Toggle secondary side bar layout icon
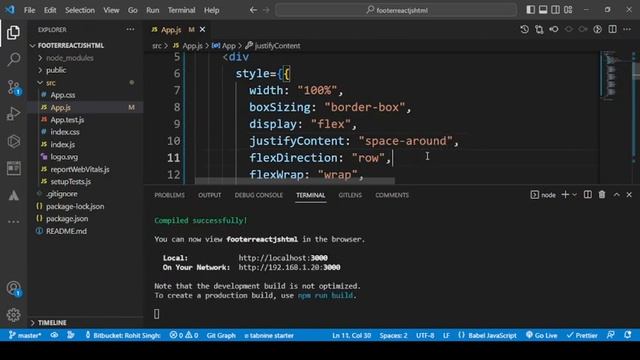 [556, 10]
